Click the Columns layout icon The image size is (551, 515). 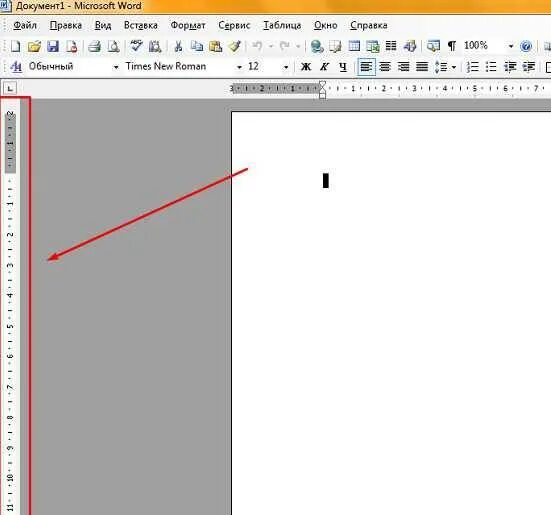tap(391, 46)
